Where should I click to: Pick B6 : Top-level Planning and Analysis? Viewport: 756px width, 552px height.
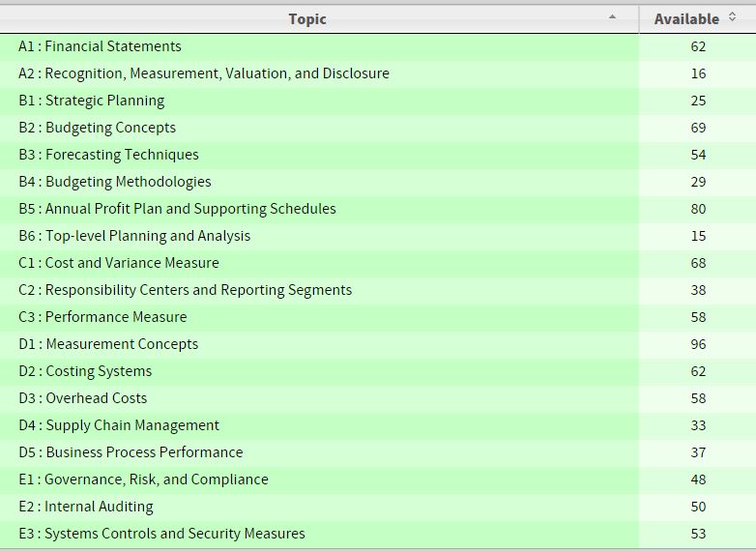(x=134, y=236)
